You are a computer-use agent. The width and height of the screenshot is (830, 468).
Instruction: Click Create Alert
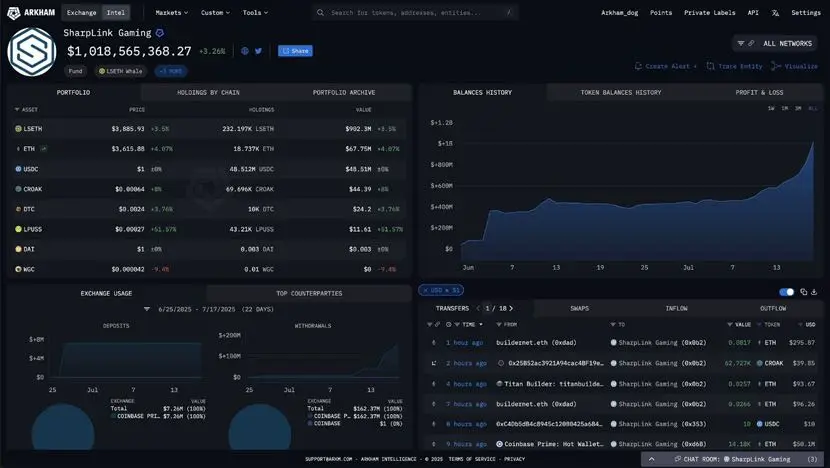coord(666,66)
